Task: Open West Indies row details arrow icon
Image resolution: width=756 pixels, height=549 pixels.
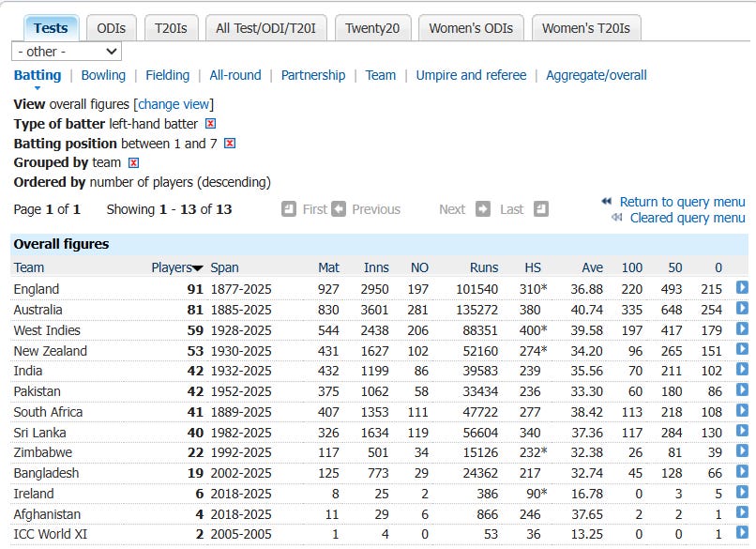Action: tap(742, 328)
